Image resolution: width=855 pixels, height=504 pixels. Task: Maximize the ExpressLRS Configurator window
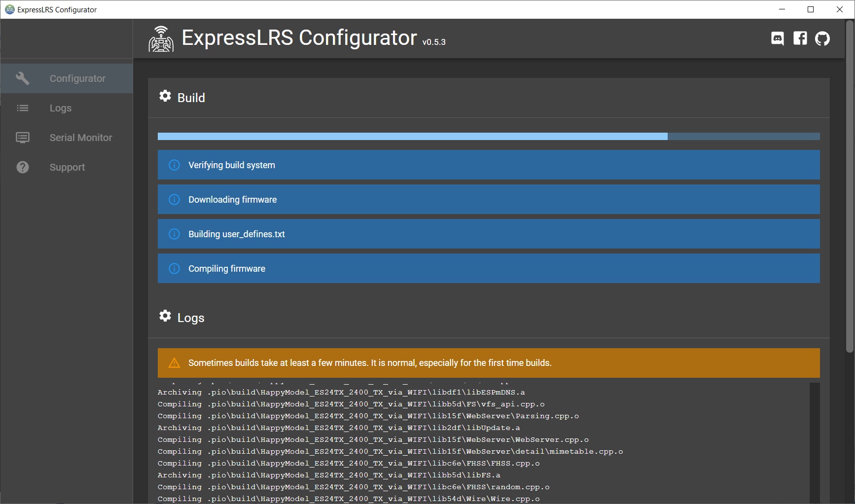(x=811, y=9)
